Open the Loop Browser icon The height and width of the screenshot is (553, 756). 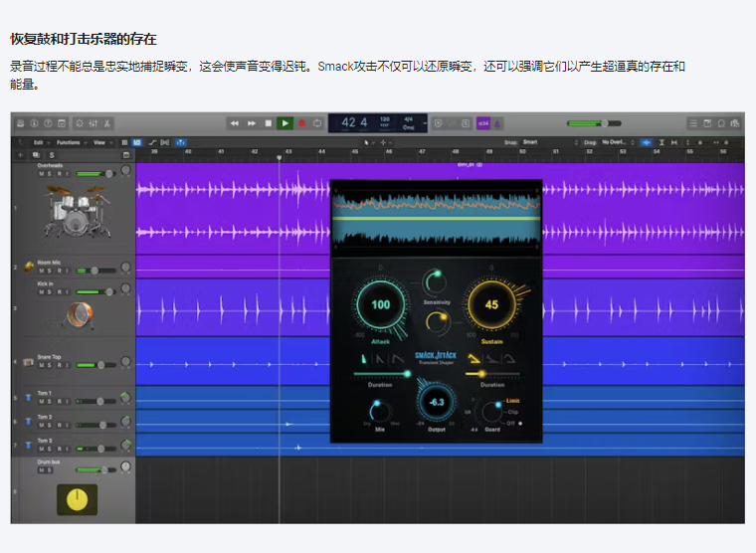pyautogui.click(x=721, y=123)
